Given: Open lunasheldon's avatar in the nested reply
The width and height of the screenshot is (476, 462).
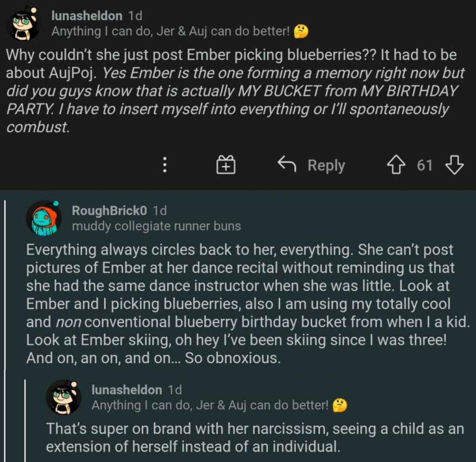Looking at the screenshot, I should tap(64, 397).
